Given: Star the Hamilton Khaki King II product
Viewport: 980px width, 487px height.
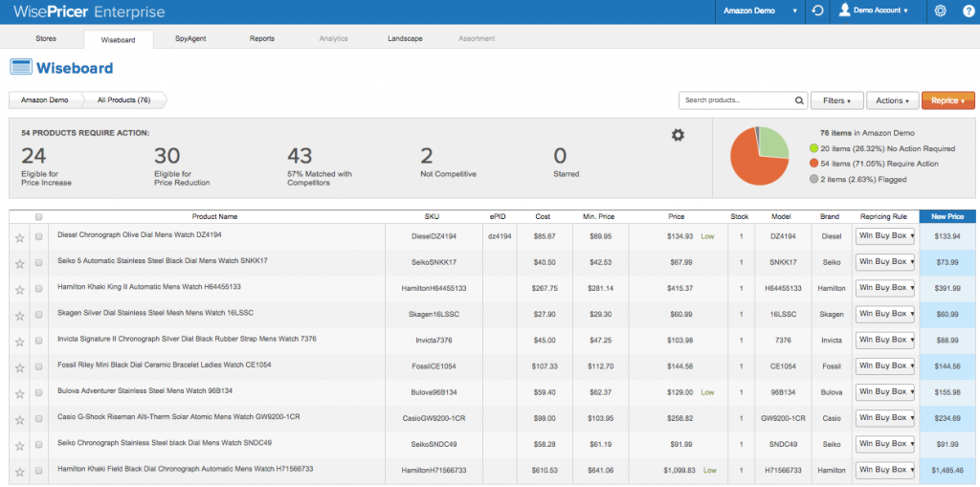Looking at the screenshot, I should (x=19, y=290).
